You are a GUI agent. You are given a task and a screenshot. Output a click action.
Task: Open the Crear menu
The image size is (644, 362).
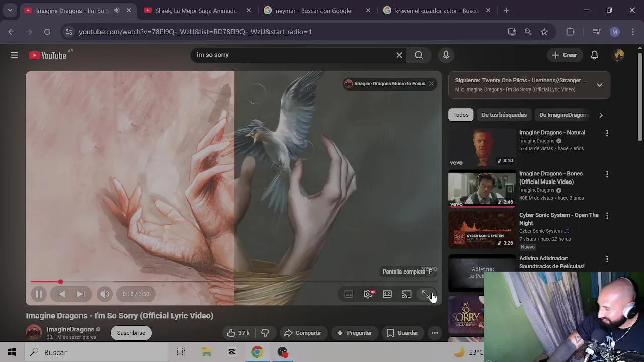(564, 55)
